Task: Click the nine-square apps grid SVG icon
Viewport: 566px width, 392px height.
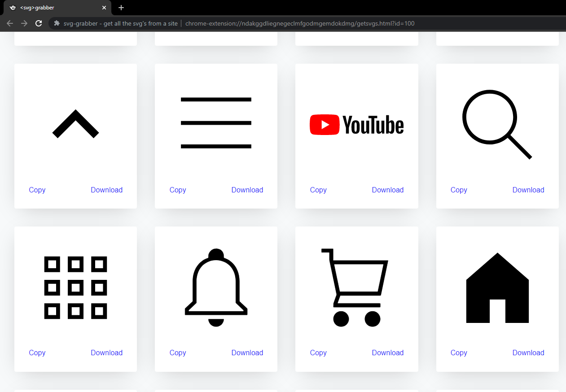Action: coord(75,287)
